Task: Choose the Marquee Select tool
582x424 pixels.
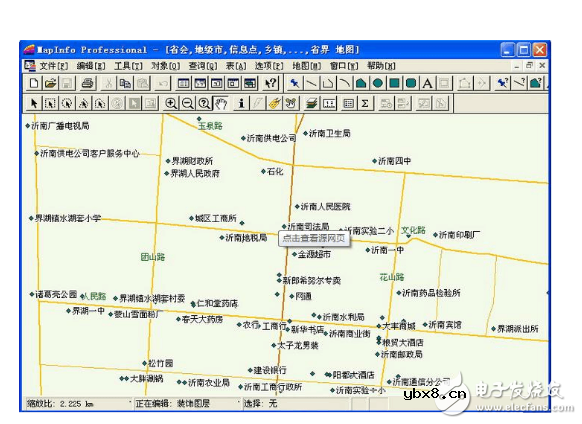Action: tap(50, 104)
